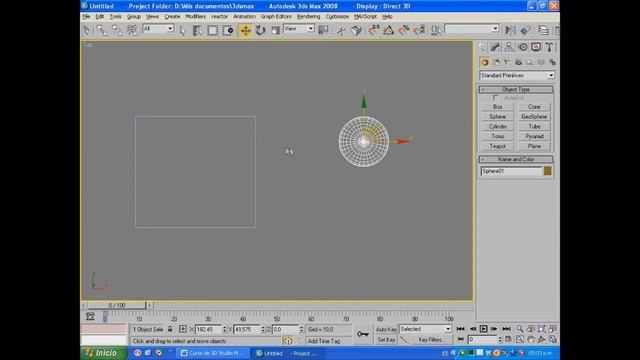The image size is (640, 360).
Task: Open the Motion panel tab
Action: tap(522, 47)
